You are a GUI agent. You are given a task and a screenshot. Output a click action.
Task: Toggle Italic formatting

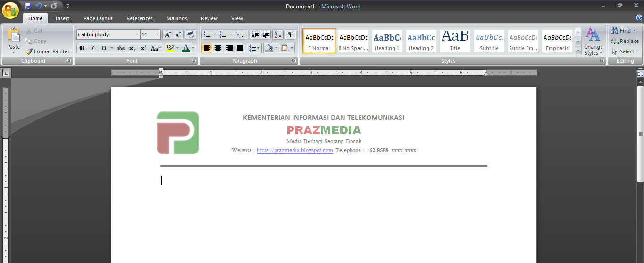[x=92, y=48]
